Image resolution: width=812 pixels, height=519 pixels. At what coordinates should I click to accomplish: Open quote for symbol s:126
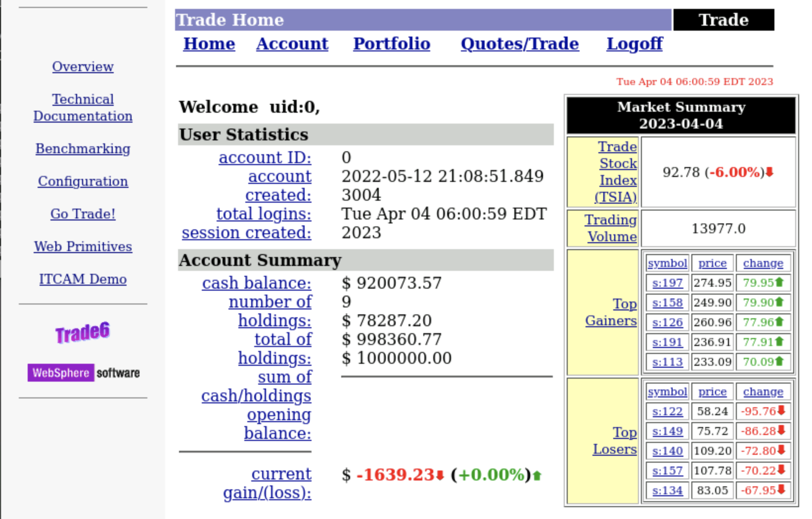click(x=668, y=323)
